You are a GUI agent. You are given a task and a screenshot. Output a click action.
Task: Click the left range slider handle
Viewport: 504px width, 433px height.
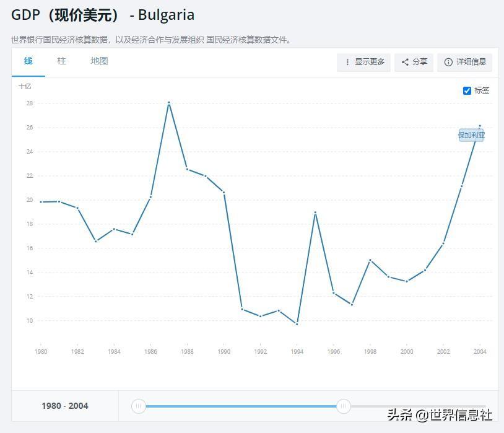(139, 406)
